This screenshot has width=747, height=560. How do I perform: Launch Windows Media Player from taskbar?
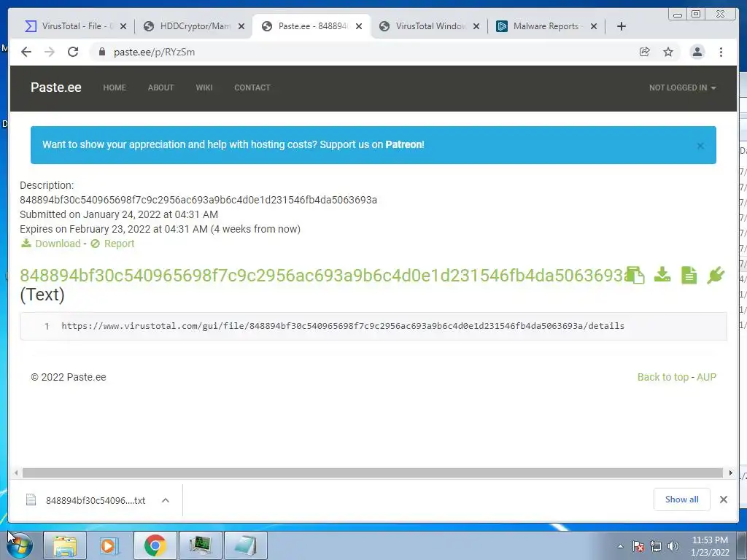coord(109,545)
